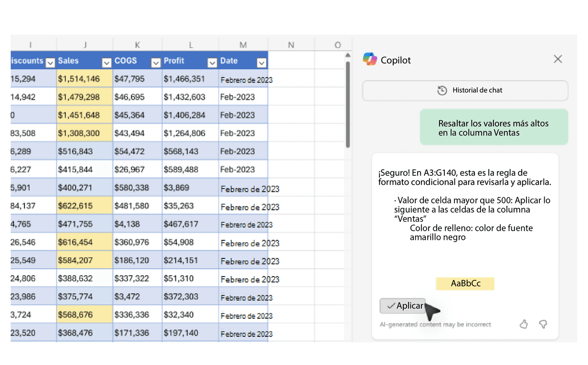Click the Copilot logo icon
Image resolution: width=588 pixels, height=365 pixels.
[370, 59]
